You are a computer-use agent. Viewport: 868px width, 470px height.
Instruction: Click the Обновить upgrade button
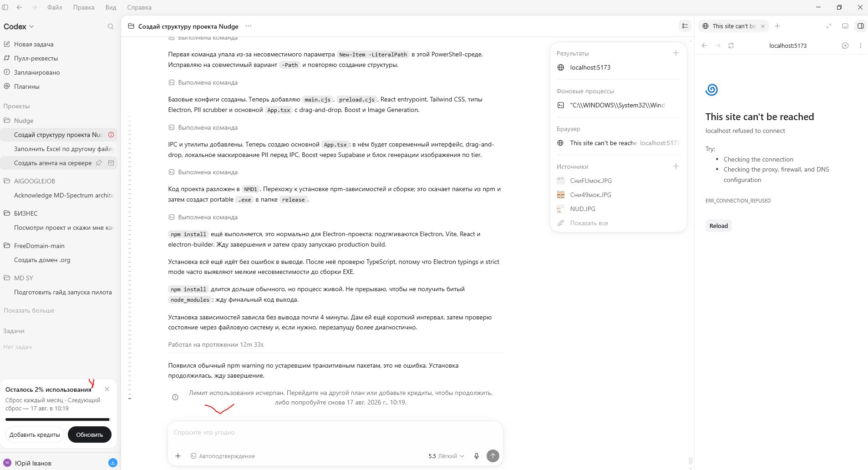pyautogui.click(x=90, y=435)
